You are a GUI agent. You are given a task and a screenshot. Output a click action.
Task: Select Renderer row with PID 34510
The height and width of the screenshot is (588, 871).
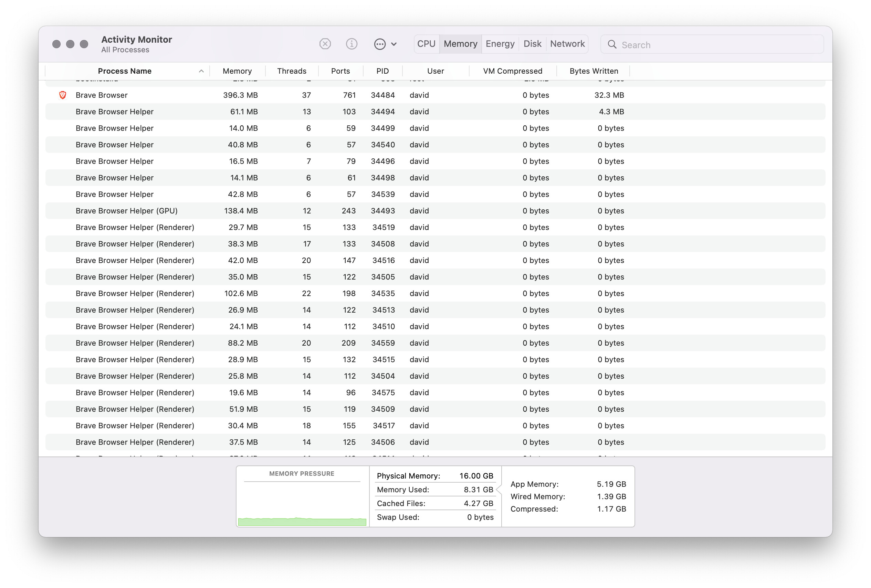tap(435, 326)
